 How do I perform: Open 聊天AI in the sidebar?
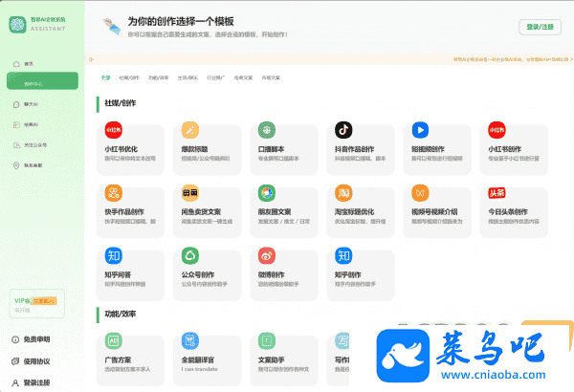coord(32,103)
